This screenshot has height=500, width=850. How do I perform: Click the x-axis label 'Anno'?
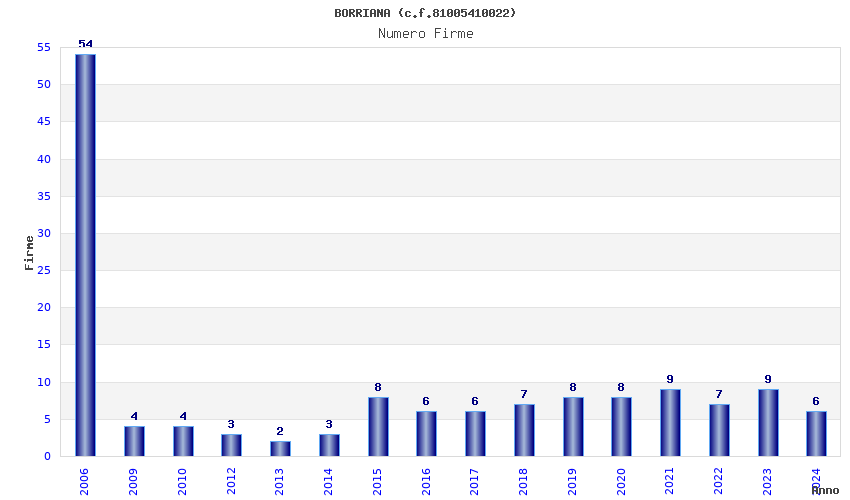point(825,490)
